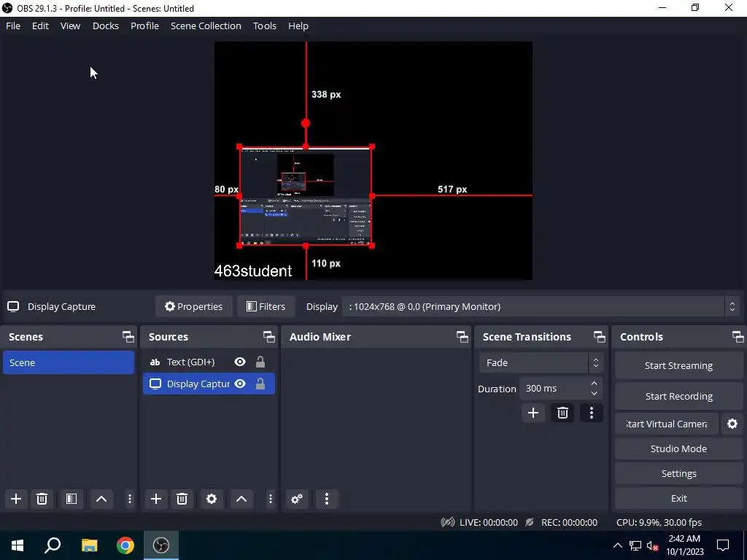Screen dimensions: 747x560
Task: Click Start Recording
Action: click(x=678, y=396)
